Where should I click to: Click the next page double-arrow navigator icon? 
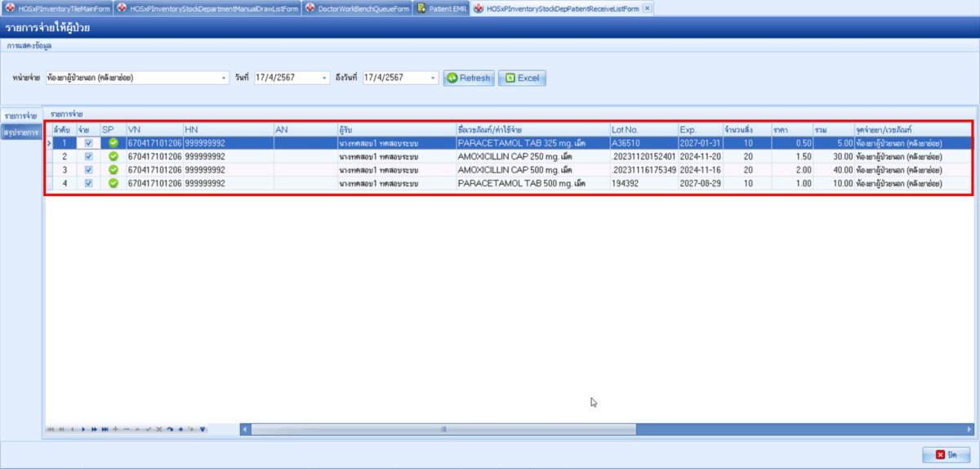click(x=94, y=429)
